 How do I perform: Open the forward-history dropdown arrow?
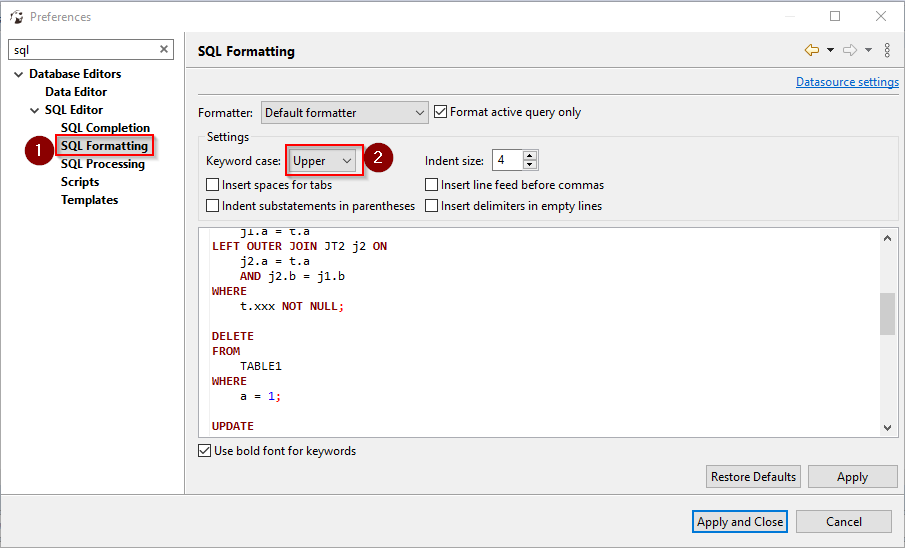869,50
